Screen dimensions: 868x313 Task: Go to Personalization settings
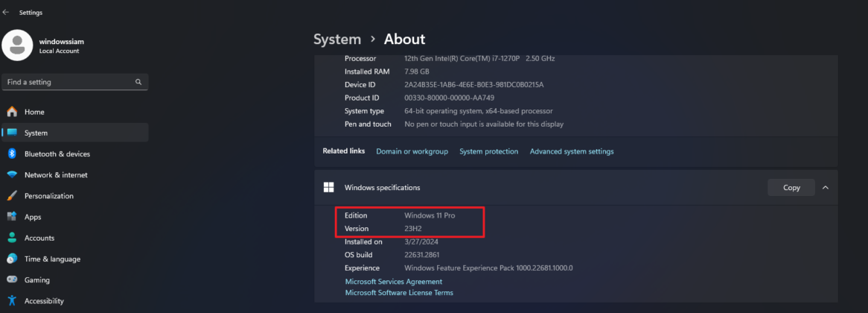pyautogui.click(x=75, y=196)
